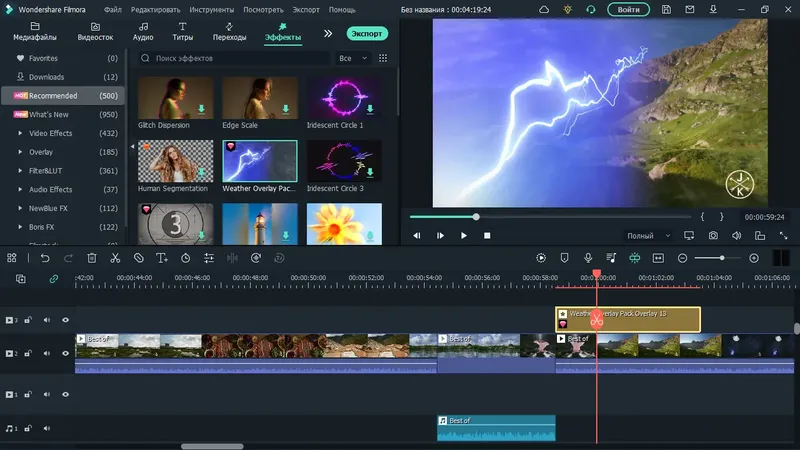Expand NewBlue FX category
This screenshot has height=450, width=800.
pyautogui.click(x=20, y=208)
